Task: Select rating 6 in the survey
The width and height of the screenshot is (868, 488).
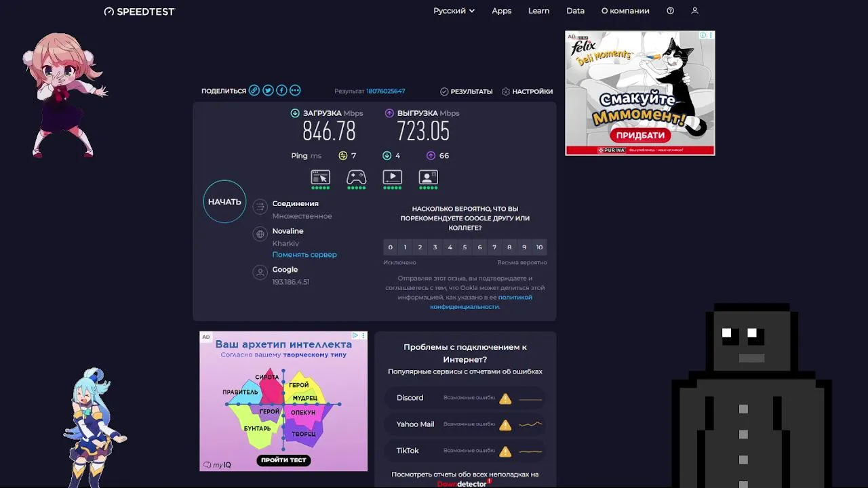Action: tap(479, 247)
